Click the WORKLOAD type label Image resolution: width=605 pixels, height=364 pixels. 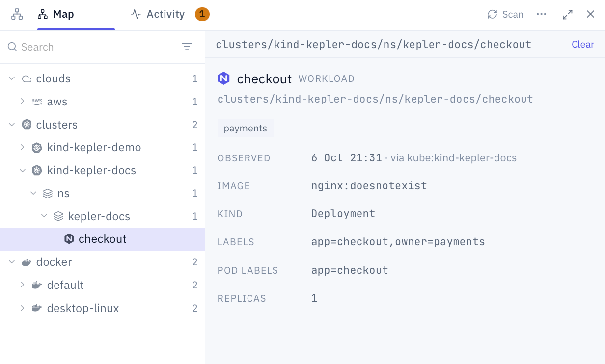[327, 78]
